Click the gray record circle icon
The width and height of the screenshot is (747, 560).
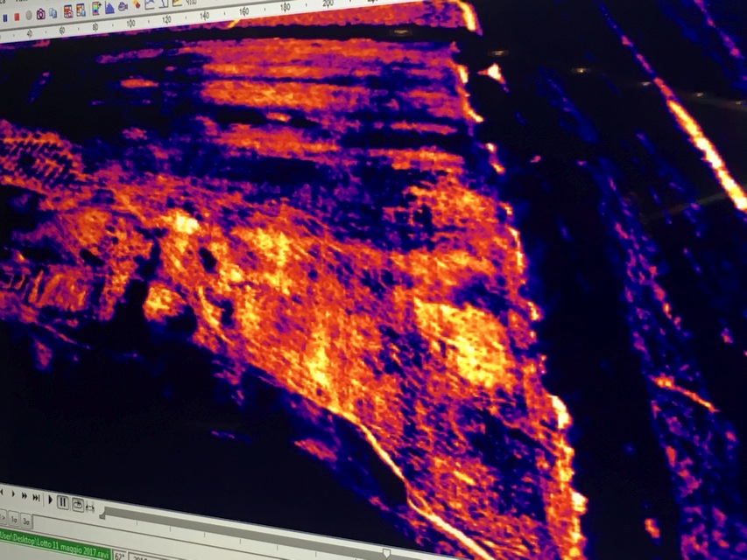[x=29, y=15]
